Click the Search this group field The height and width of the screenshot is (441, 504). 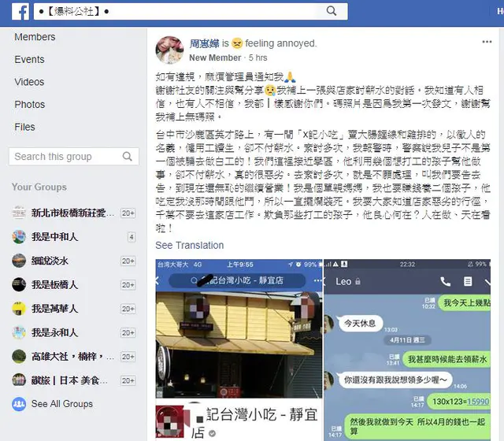74,157
